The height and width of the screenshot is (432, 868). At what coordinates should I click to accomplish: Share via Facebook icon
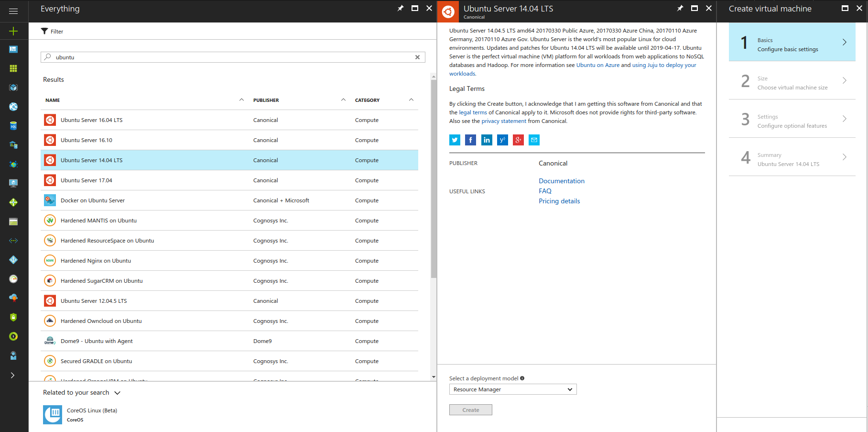point(471,140)
